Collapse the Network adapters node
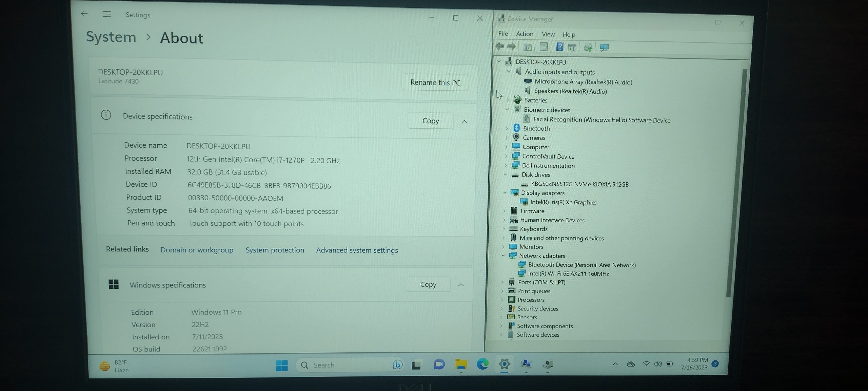The width and height of the screenshot is (868, 391). [503, 255]
